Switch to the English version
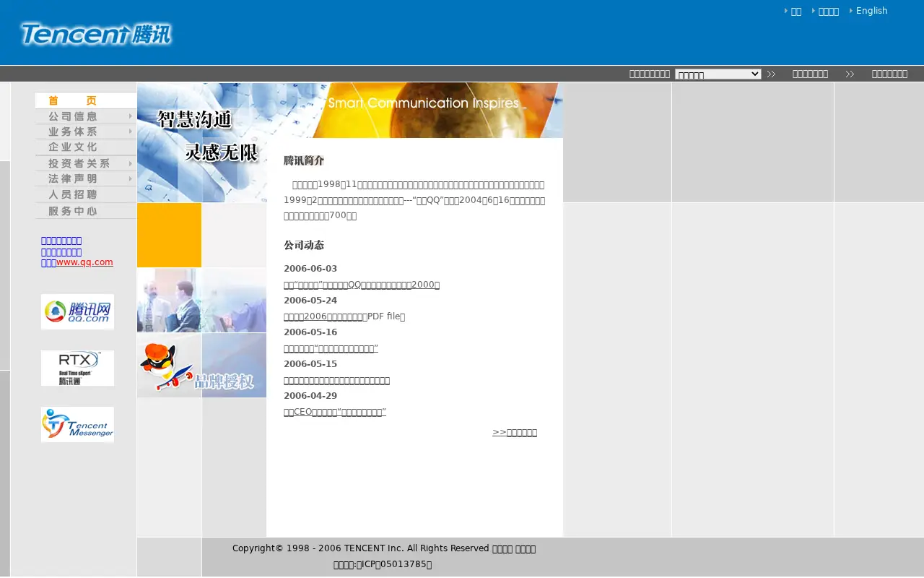 click(x=871, y=11)
